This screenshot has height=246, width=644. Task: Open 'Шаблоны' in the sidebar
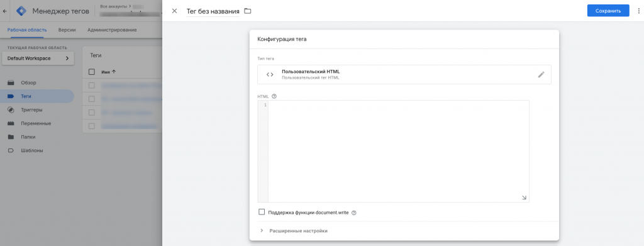point(32,150)
